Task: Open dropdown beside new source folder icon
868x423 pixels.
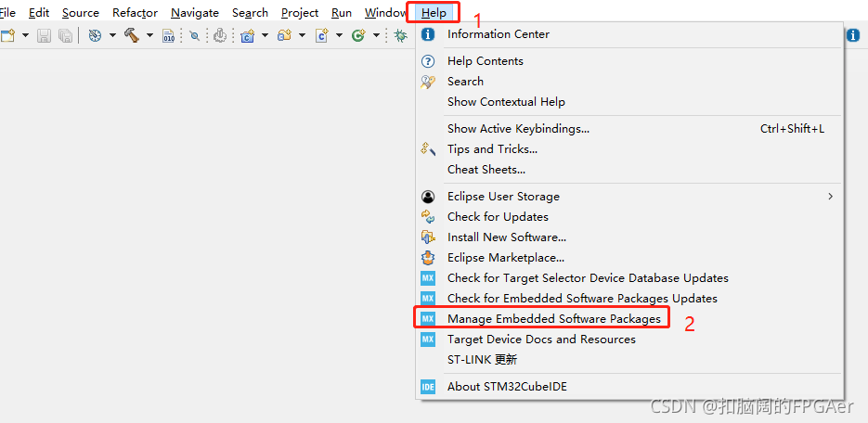Action: click(302, 36)
